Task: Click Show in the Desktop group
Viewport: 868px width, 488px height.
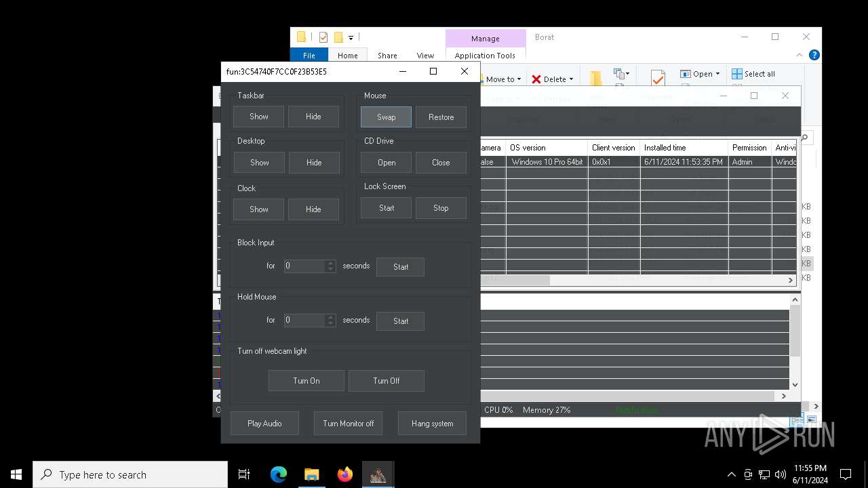Action: (259, 163)
